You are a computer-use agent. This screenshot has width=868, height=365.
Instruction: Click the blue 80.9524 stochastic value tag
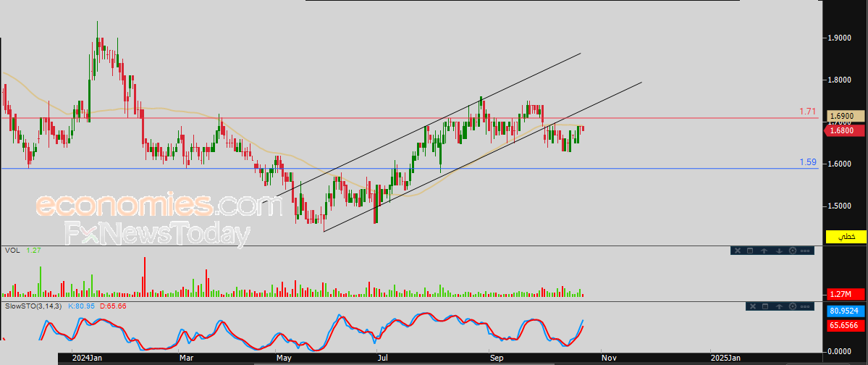[846, 311]
